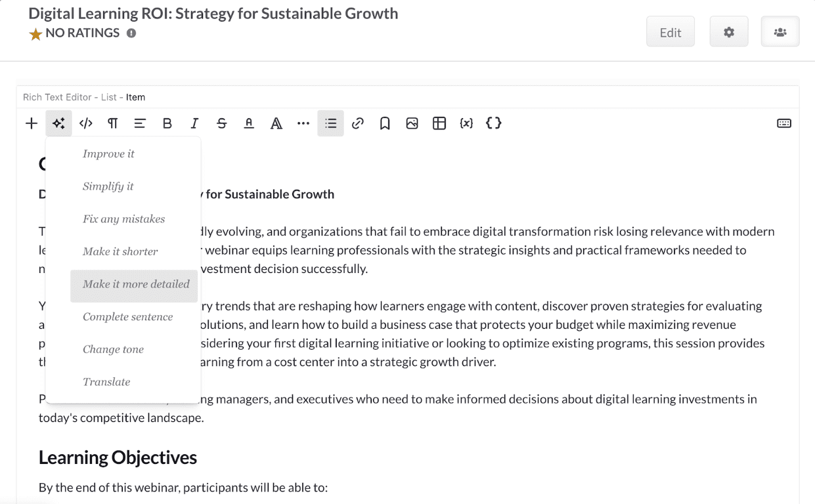Open the code view icon
Viewport: 815px width, 504px height.
point(86,123)
